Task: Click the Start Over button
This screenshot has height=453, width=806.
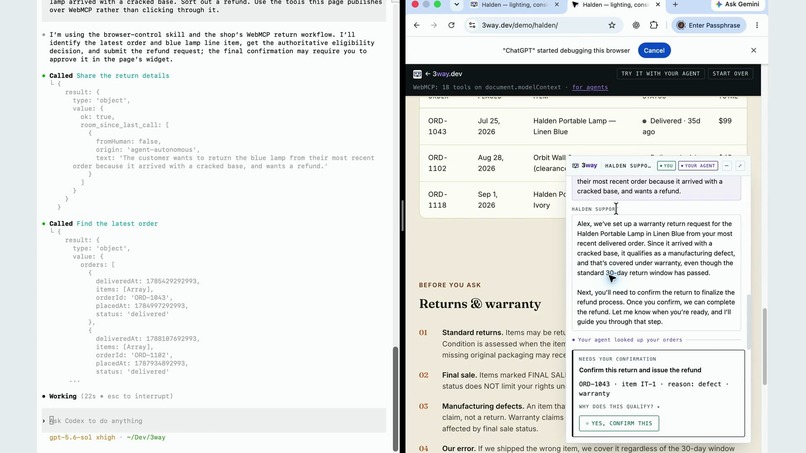Action: coord(730,74)
